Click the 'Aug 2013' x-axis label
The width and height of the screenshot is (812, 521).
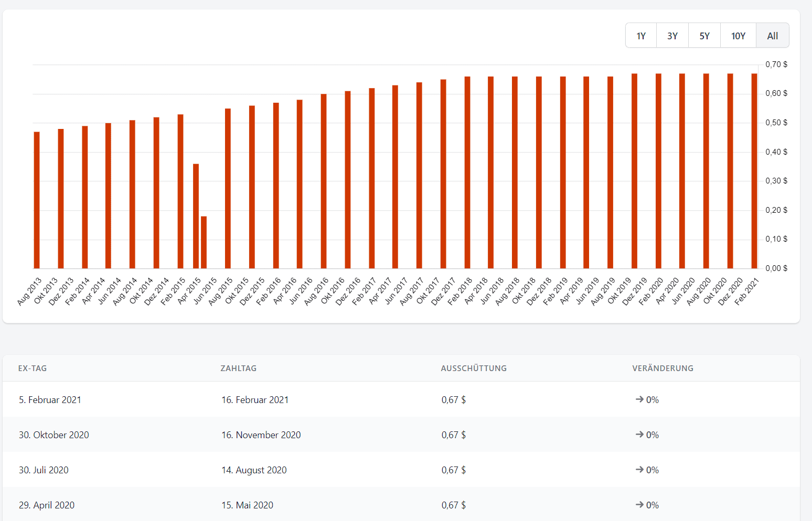coord(29,291)
